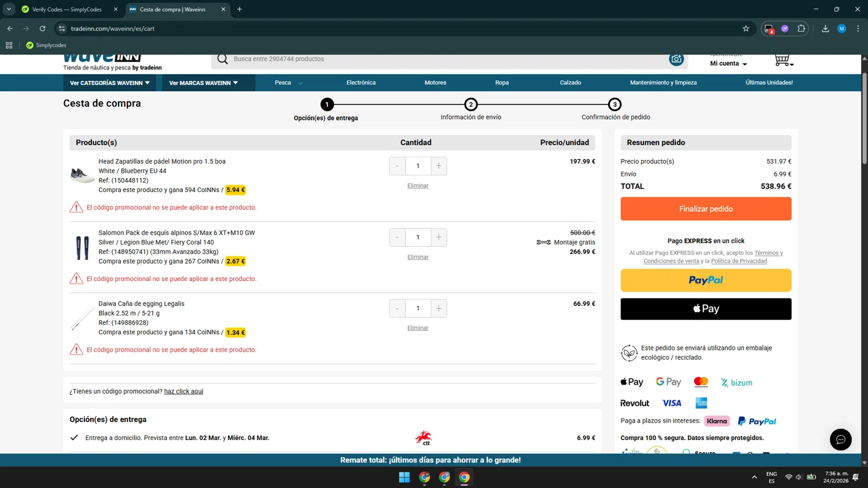Open the taskbar clock and date
The height and width of the screenshot is (488, 868).
pos(837,477)
